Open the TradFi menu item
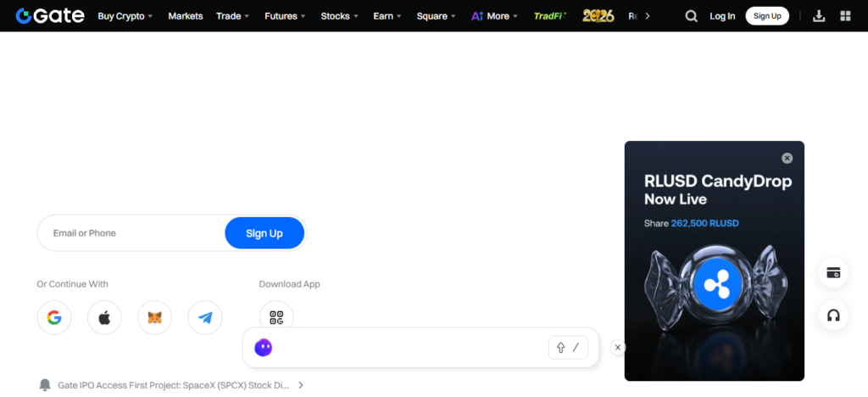This screenshot has height=397, width=868. click(x=549, y=16)
